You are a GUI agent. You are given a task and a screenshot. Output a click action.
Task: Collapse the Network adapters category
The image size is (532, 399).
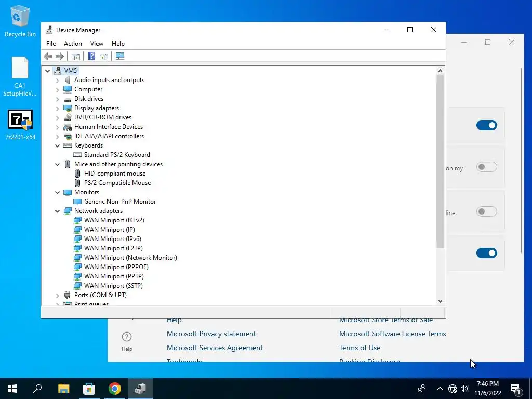click(57, 211)
